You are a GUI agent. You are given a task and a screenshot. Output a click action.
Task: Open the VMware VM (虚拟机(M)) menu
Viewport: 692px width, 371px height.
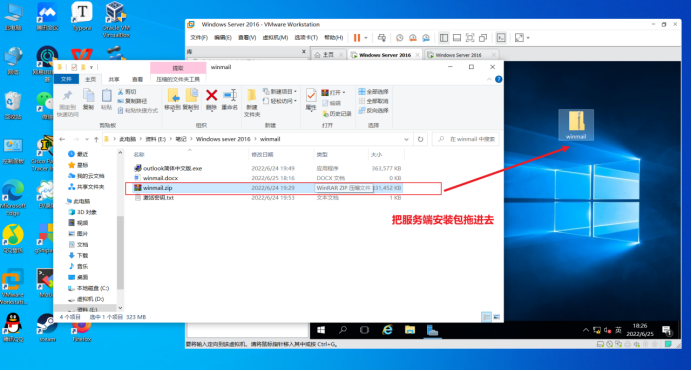275,38
